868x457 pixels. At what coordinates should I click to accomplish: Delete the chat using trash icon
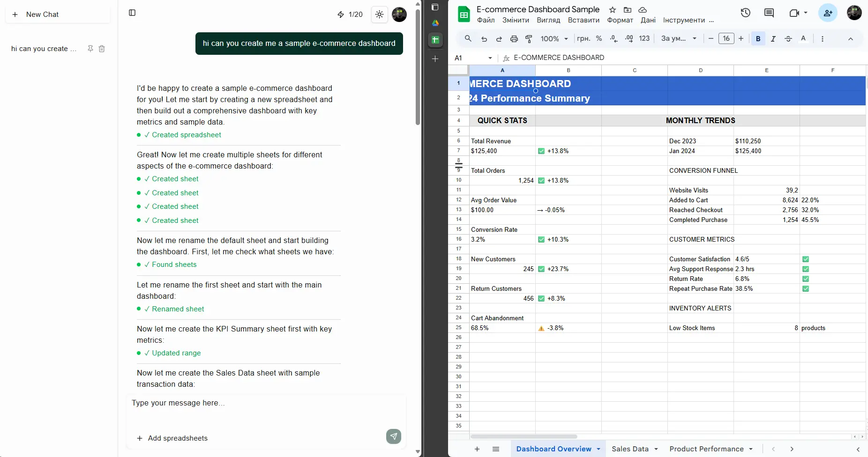click(x=102, y=49)
